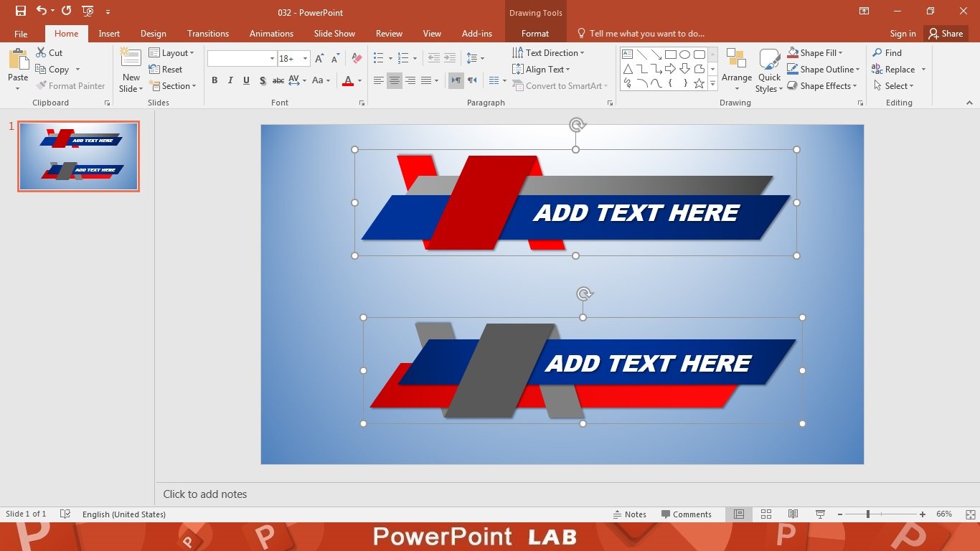Expand the Section dropdown
This screenshot has height=551, width=980.
coord(173,85)
